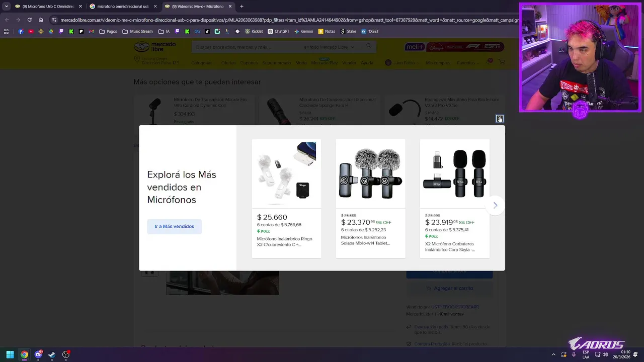Open the Gmail bookmark

[91, 31]
